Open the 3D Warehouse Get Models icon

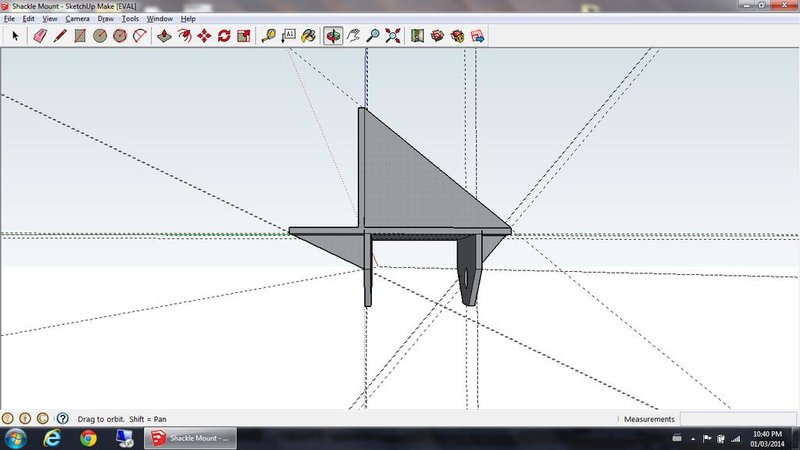click(437, 36)
